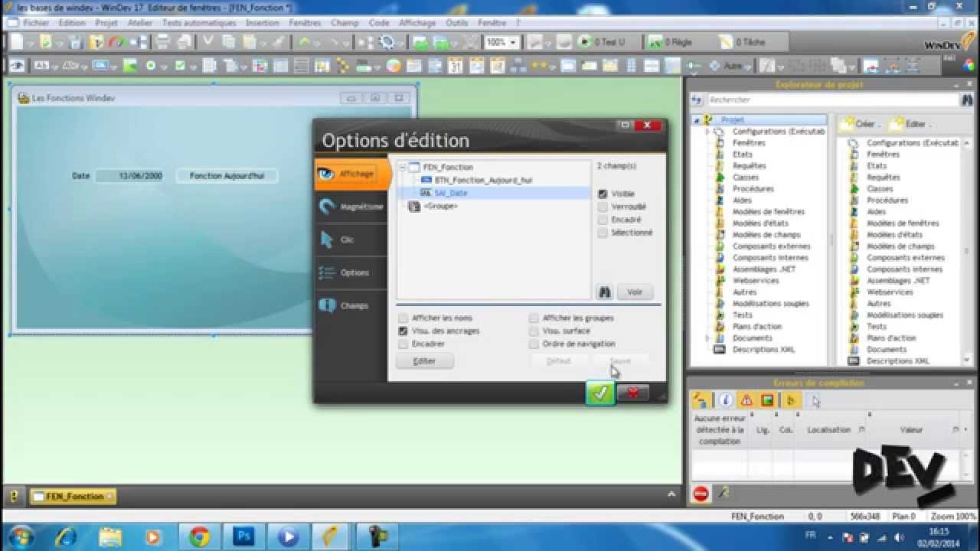Image resolution: width=980 pixels, height=551 pixels.
Task: Select Affichage tab in Options d'édition
Action: 352,174
